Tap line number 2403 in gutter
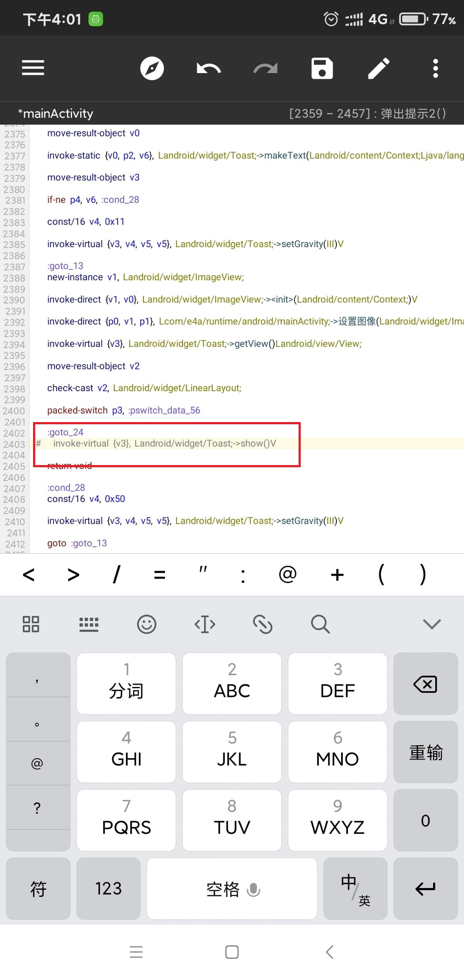 14,444
